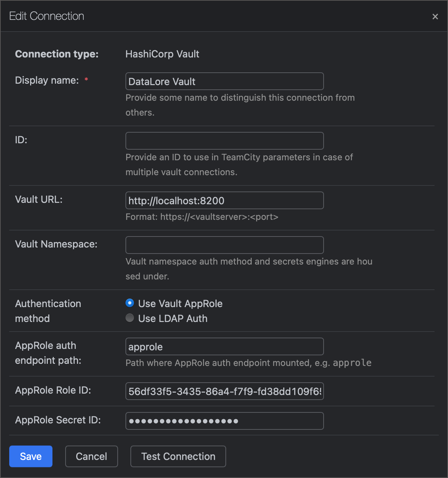Click the Vault URL input field
This screenshot has height=478, width=448.
tap(224, 200)
